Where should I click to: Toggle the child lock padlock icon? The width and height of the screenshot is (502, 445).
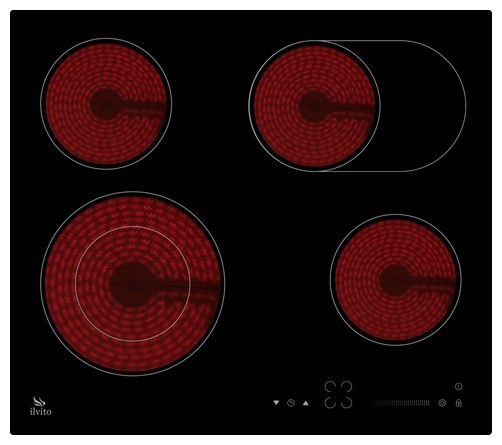459,403
